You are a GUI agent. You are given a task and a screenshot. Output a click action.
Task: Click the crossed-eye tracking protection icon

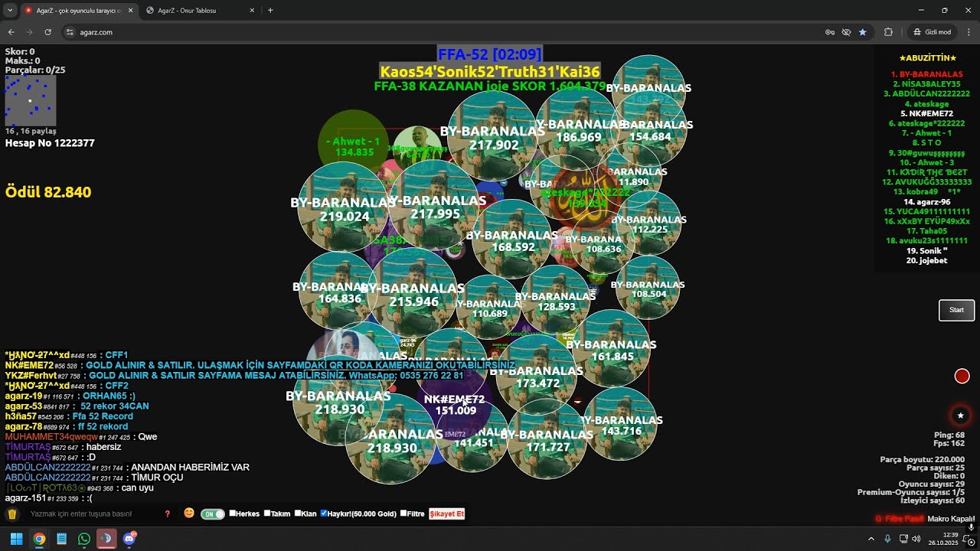(x=846, y=32)
